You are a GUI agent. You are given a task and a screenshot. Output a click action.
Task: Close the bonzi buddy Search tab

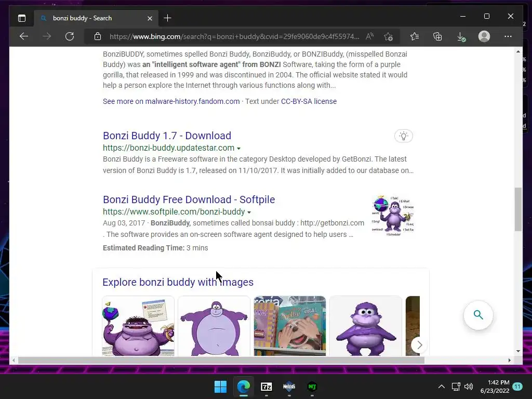point(150,18)
